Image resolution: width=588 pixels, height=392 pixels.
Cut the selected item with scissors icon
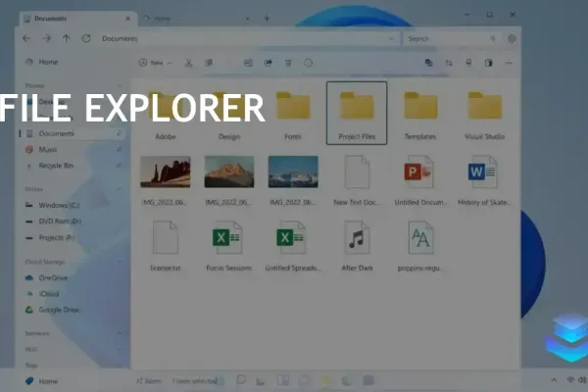coord(188,63)
